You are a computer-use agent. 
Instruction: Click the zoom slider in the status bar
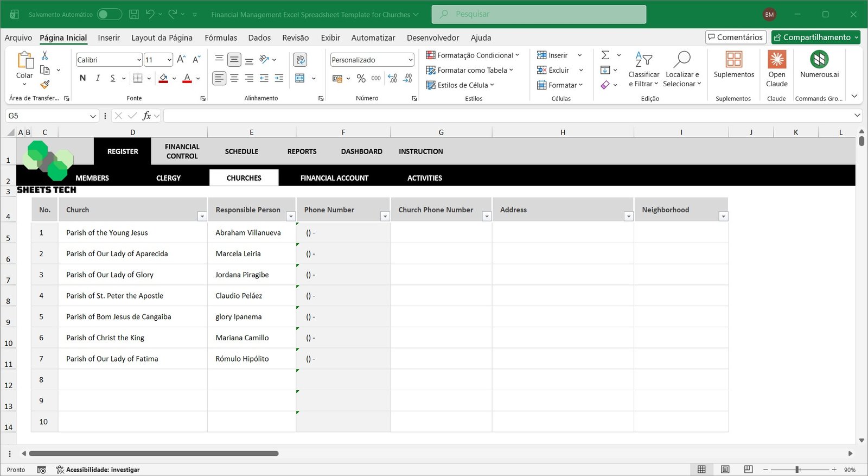pyautogui.click(x=797, y=469)
